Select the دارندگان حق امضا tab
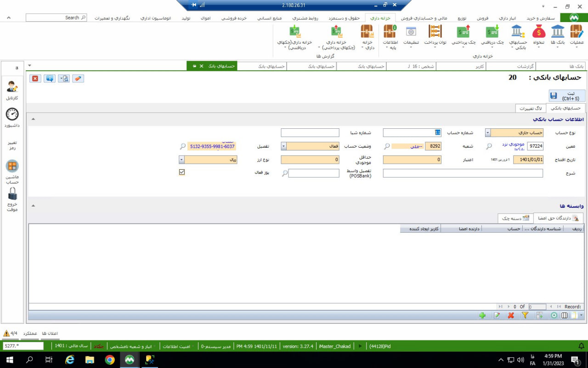588x368 pixels. [x=558, y=218]
